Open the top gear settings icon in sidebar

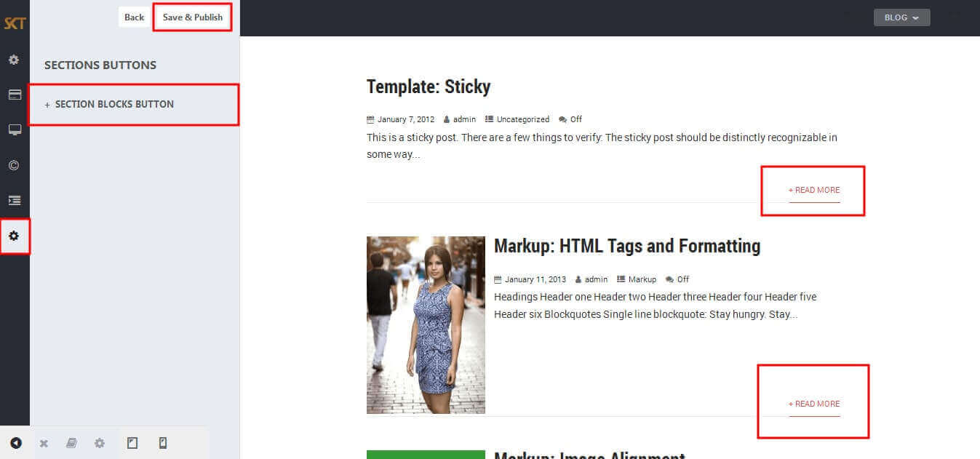point(14,60)
